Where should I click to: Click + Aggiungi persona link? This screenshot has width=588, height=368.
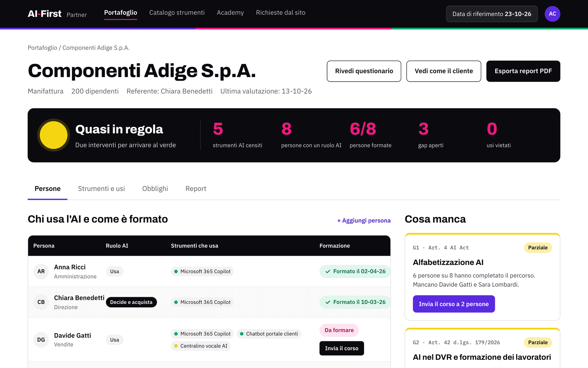364,220
